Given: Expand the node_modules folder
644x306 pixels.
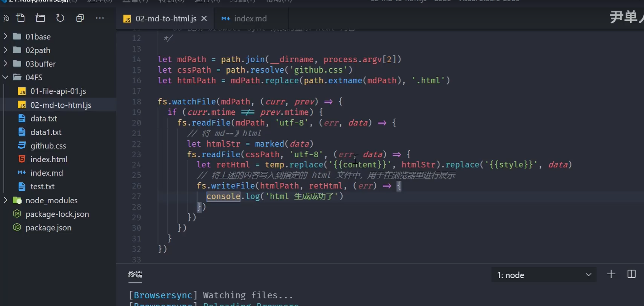Looking at the screenshot, I should (x=51, y=201).
